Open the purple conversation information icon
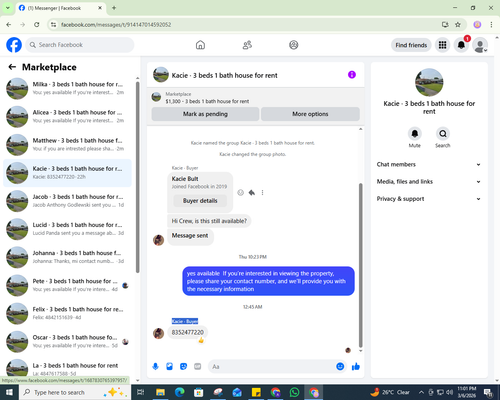Image resolution: width=500 pixels, height=400 pixels. (x=352, y=75)
